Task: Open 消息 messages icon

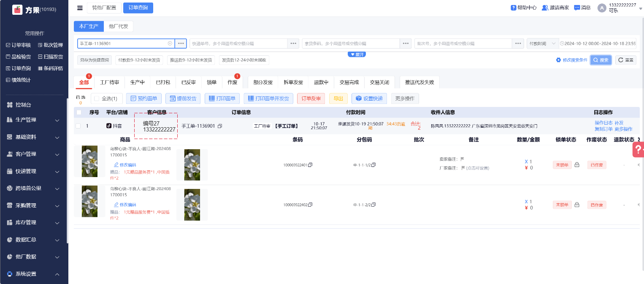Action: point(577,8)
